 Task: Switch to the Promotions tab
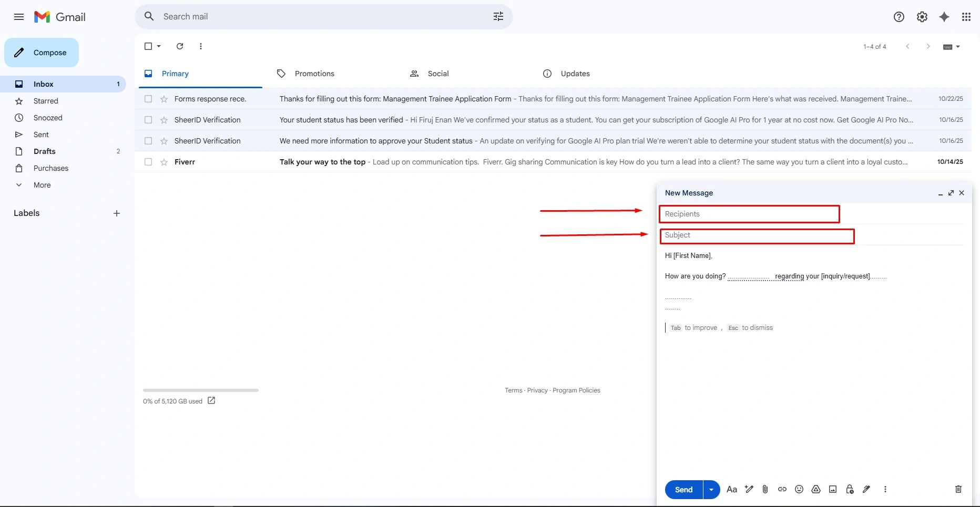click(333, 74)
